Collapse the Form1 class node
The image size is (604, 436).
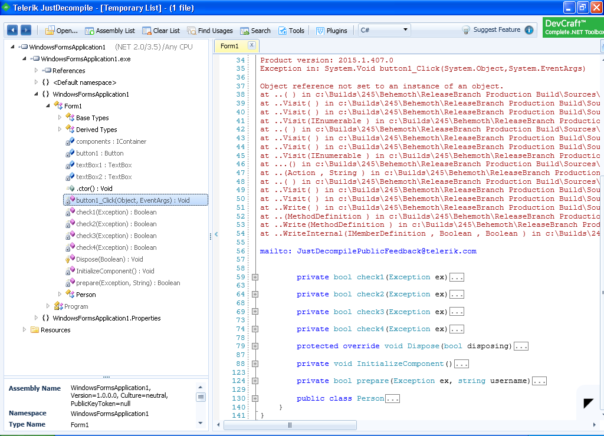[x=48, y=106]
